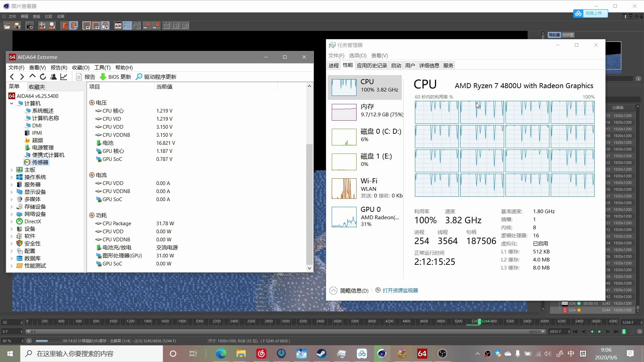Collapse the 计算机 tree branch

(11, 103)
